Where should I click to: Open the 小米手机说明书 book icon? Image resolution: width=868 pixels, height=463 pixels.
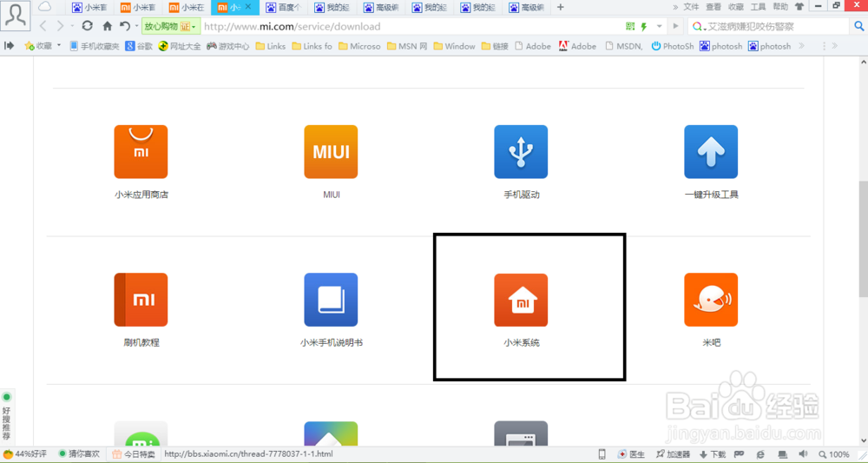tap(331, 300)
